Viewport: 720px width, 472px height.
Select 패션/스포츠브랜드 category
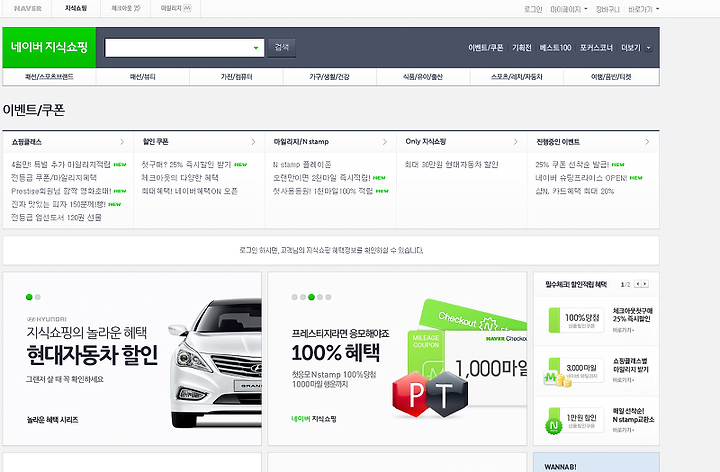(x=49, y=77)
